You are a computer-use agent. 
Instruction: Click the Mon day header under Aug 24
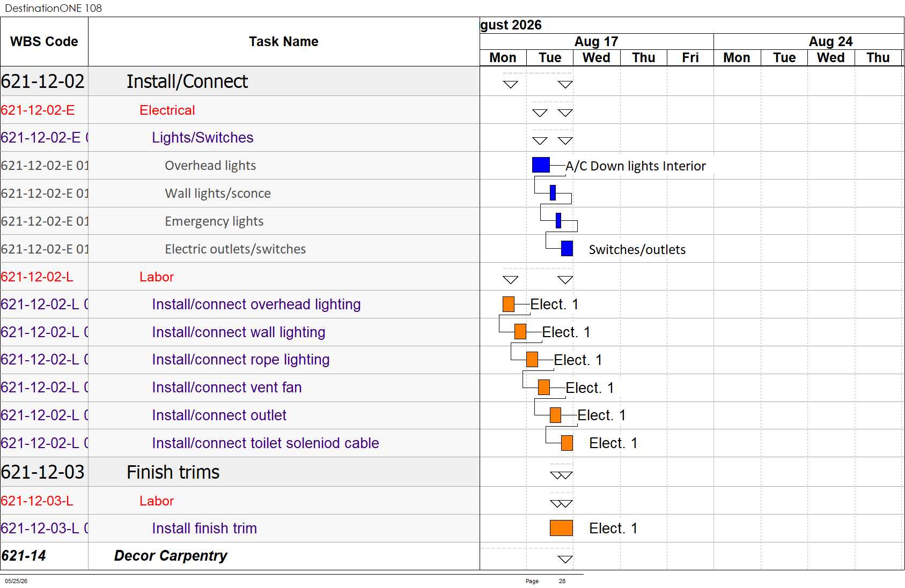tap(737, 57)
